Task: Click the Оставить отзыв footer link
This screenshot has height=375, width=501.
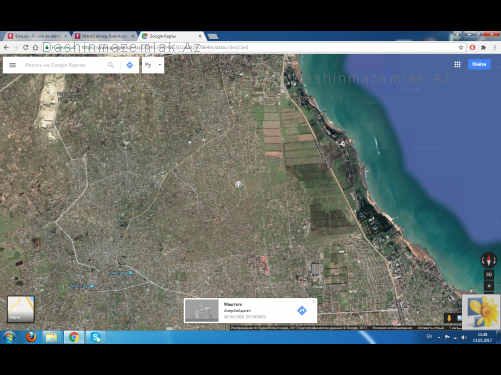Action: tap(432, 328)
